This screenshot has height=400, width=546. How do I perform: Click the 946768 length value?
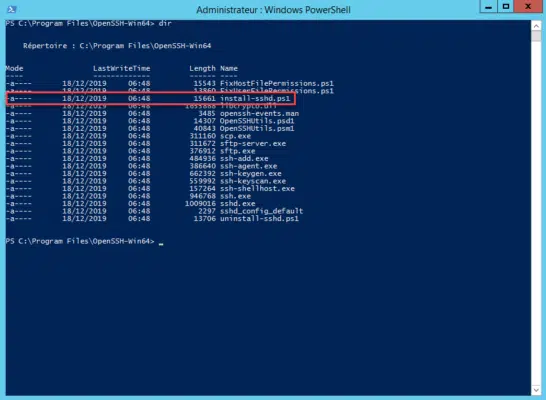[x=202, y=196]
